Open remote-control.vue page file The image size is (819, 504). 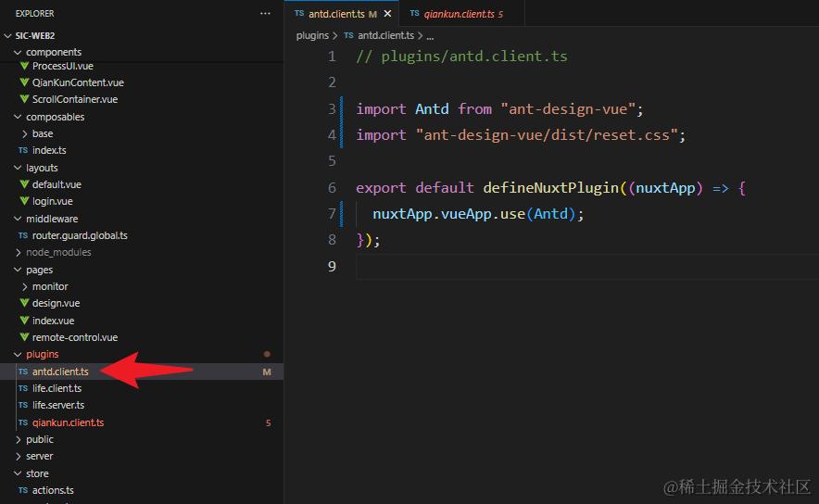point(75,337)
